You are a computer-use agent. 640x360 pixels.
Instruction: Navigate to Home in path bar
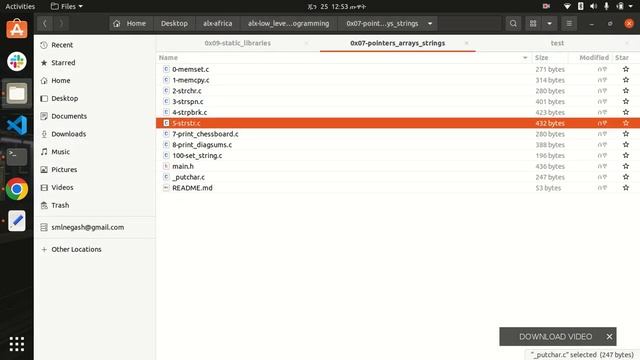pyautogui.click(x=131, y=24)
